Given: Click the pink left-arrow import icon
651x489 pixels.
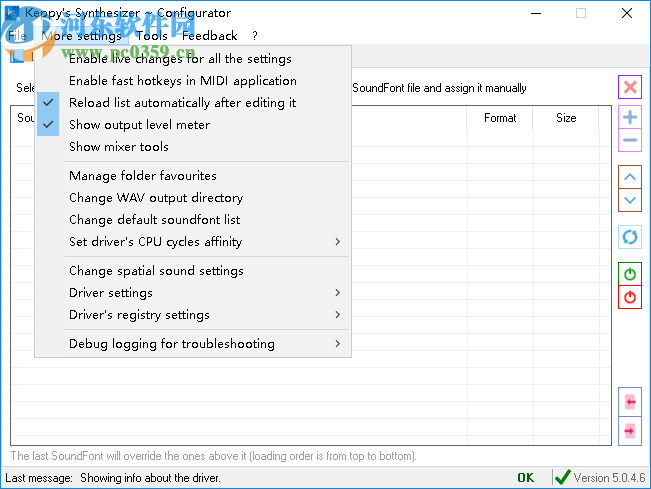Looking at the screenshot, I should pos(630,402).
